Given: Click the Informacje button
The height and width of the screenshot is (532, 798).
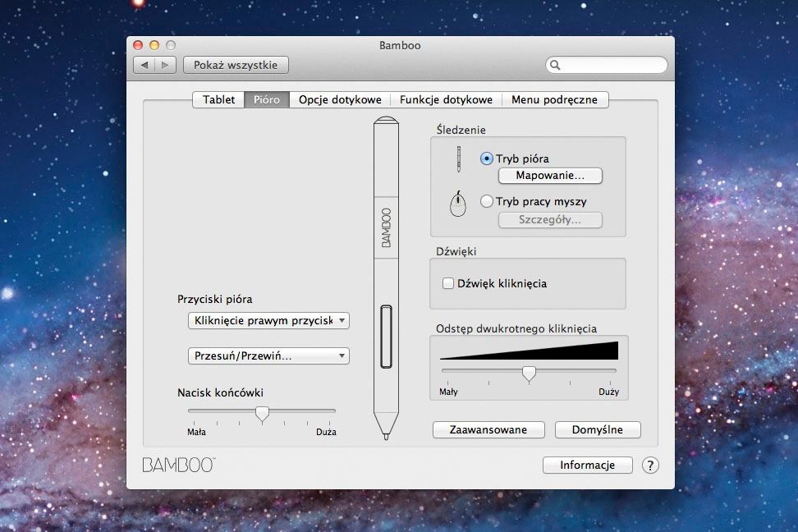Looking at the screenshot, I should click(x=587, y=465).
